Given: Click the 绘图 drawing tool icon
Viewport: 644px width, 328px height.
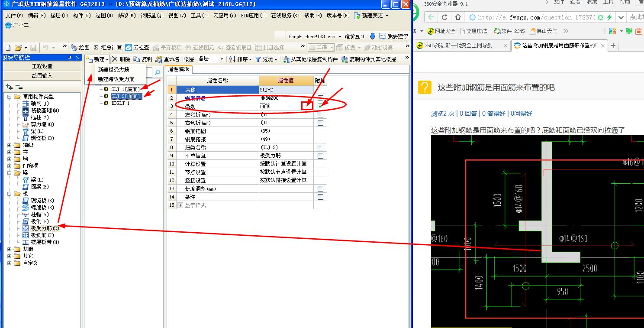Looking at the screenshot, I should click(x=74, y=48).
